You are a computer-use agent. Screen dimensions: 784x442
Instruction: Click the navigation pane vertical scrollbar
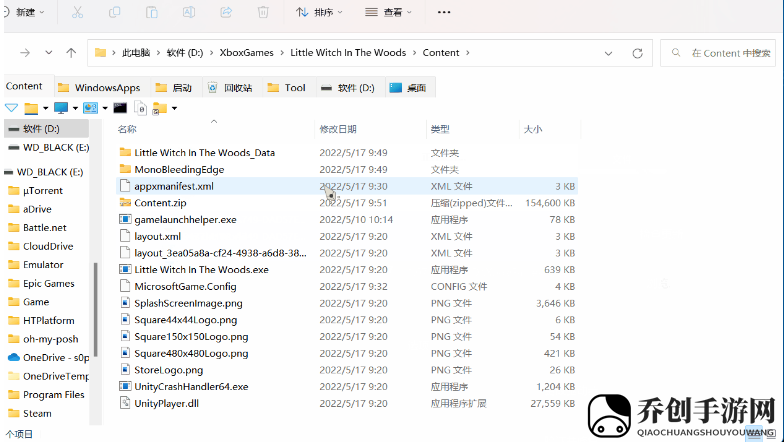point(95,308)
